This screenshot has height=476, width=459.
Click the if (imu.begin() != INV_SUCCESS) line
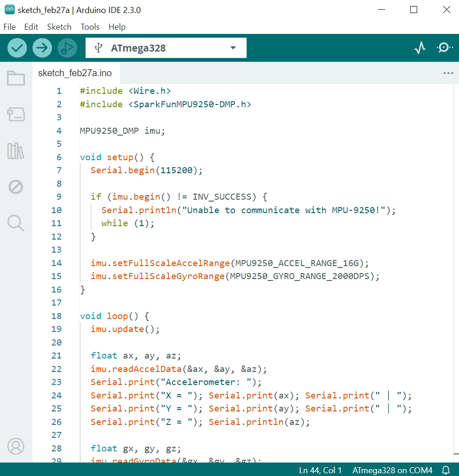[x=179, y=197]
